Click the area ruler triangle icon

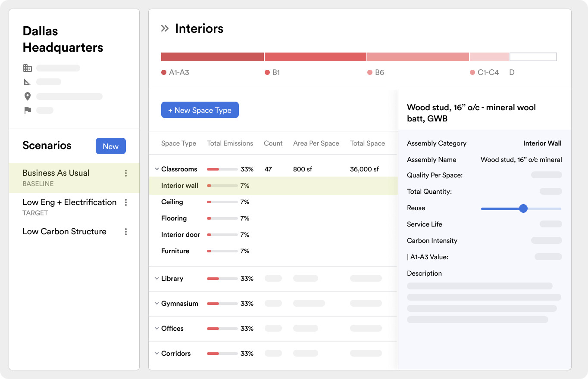pos(28,82)
